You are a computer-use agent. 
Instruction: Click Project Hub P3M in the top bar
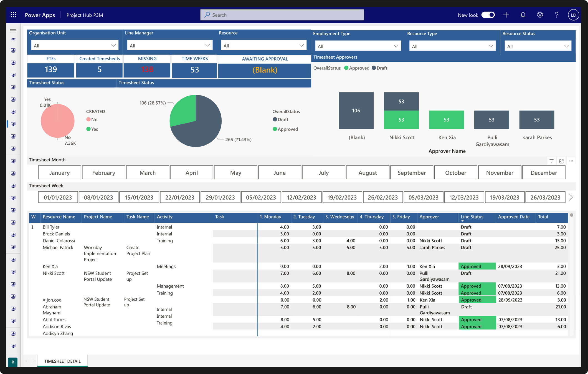[85, 15]
